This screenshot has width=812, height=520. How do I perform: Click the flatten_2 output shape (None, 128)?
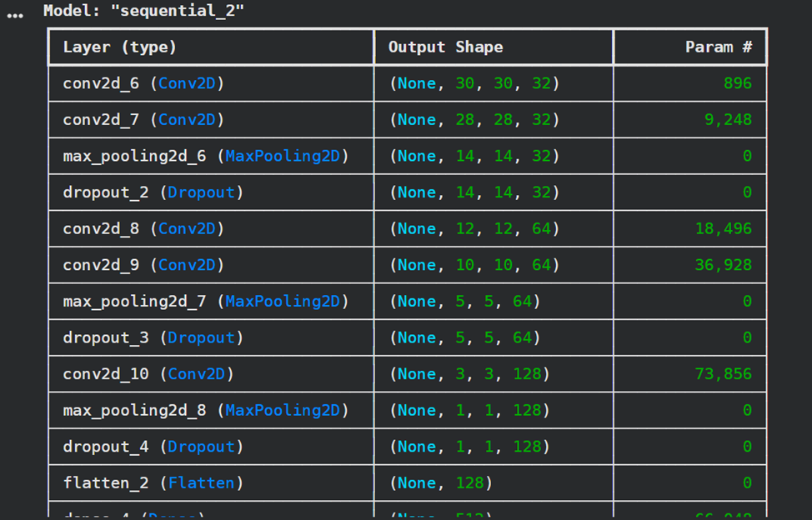tap(440, 482)
